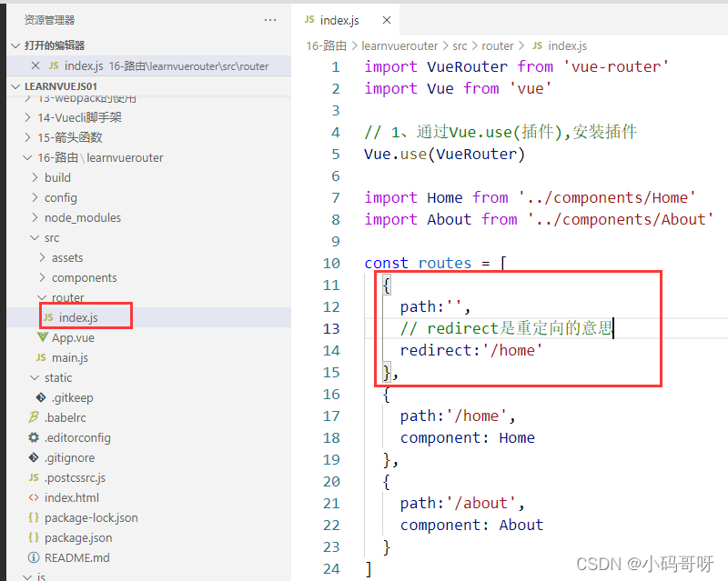728x581 pixels.
Task: Click component: Home on line 18
Action: click(x=467, y=437)
